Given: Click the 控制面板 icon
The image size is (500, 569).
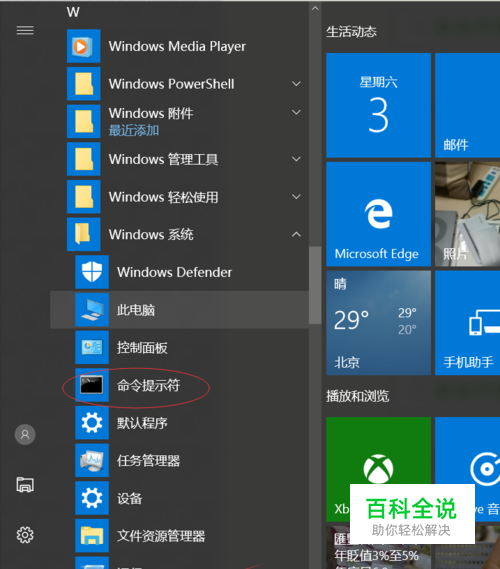Looking at the screenshot, I should tap(92, 347).
